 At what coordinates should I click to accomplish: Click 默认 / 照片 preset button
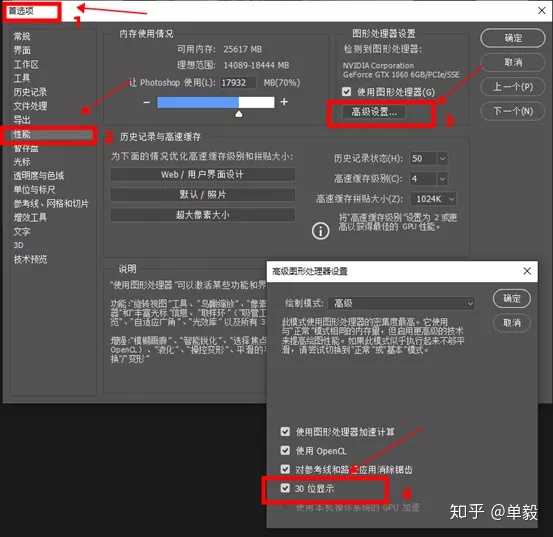point(202,194)
